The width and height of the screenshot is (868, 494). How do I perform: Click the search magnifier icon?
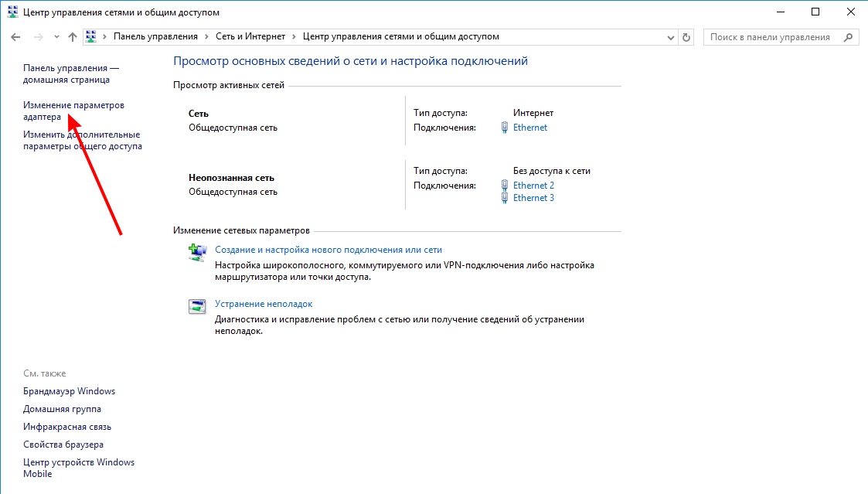(848, 37)
